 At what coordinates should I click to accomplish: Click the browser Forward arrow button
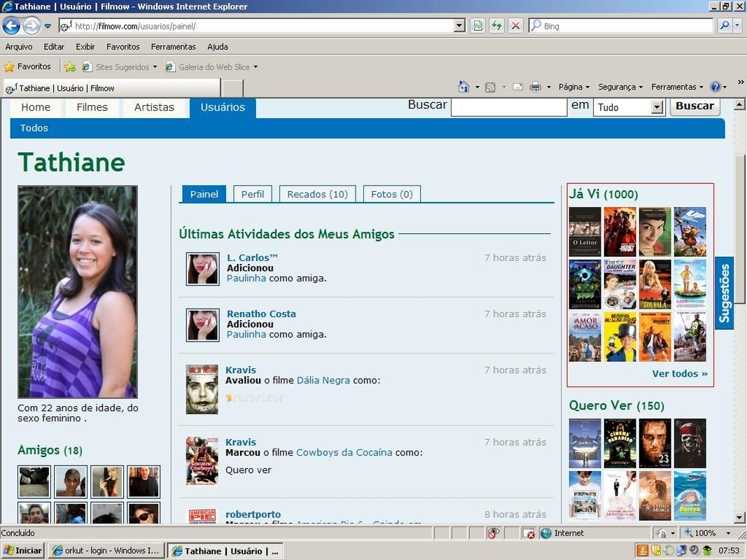pyautogui.click(x=32, y=26)
